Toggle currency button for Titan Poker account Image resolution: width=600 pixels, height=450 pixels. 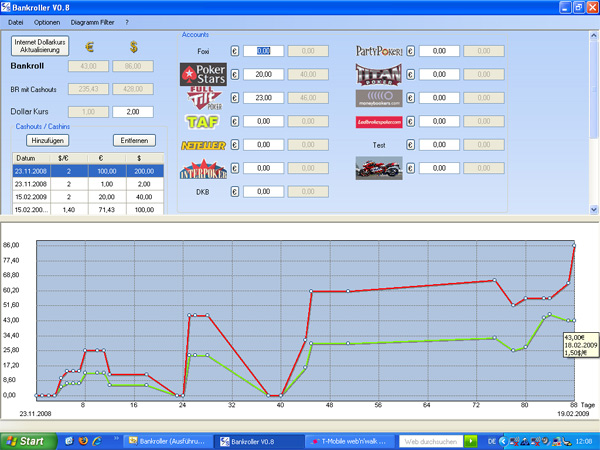411,74
